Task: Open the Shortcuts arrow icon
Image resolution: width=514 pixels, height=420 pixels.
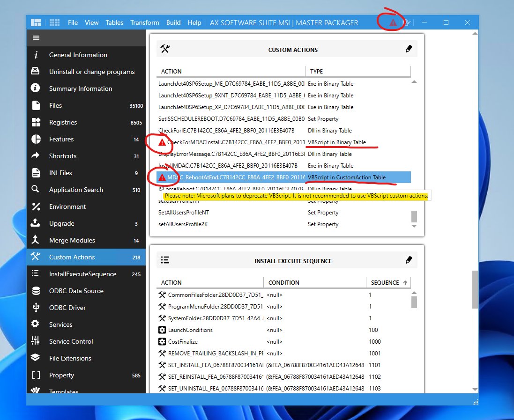Action: pyautogui.click(x=36, y=155)
